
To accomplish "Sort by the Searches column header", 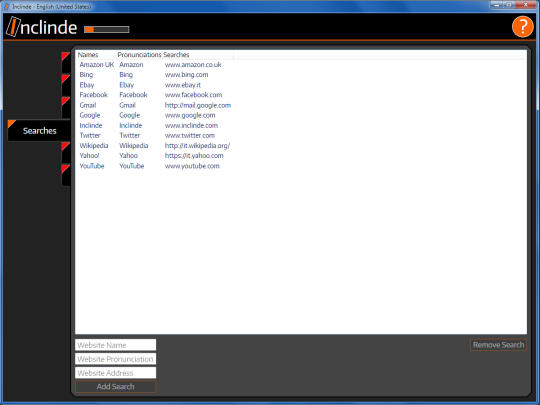I will 176,55.
